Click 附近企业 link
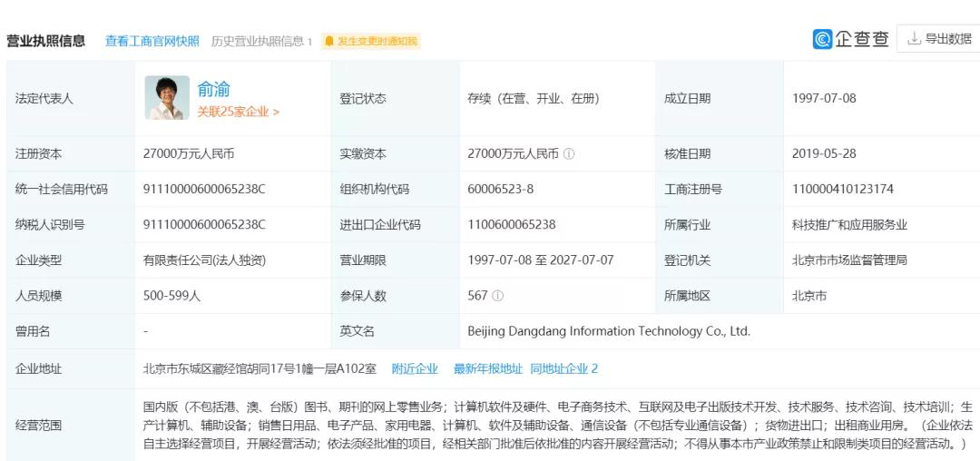This screenshot has width=980, height=461. coord(415,368)
